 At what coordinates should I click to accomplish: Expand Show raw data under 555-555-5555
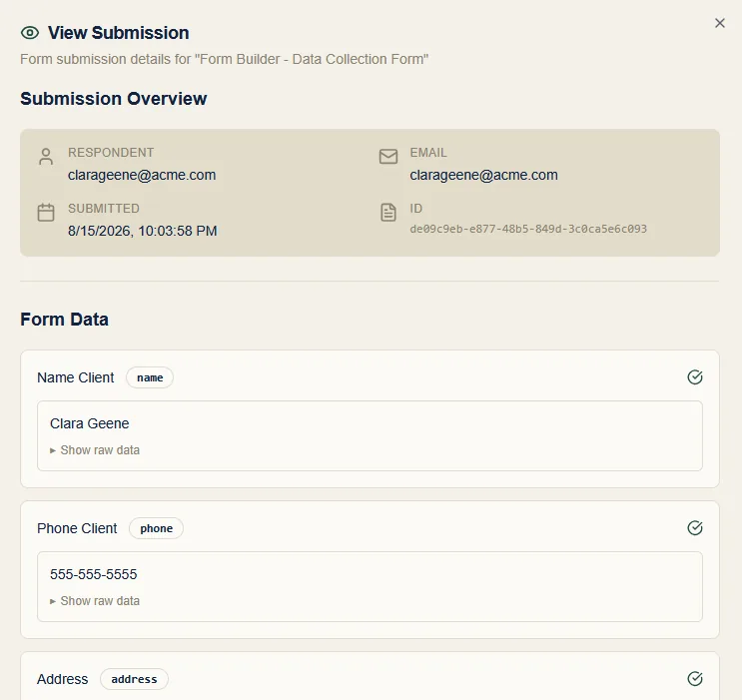click(95, 600)
